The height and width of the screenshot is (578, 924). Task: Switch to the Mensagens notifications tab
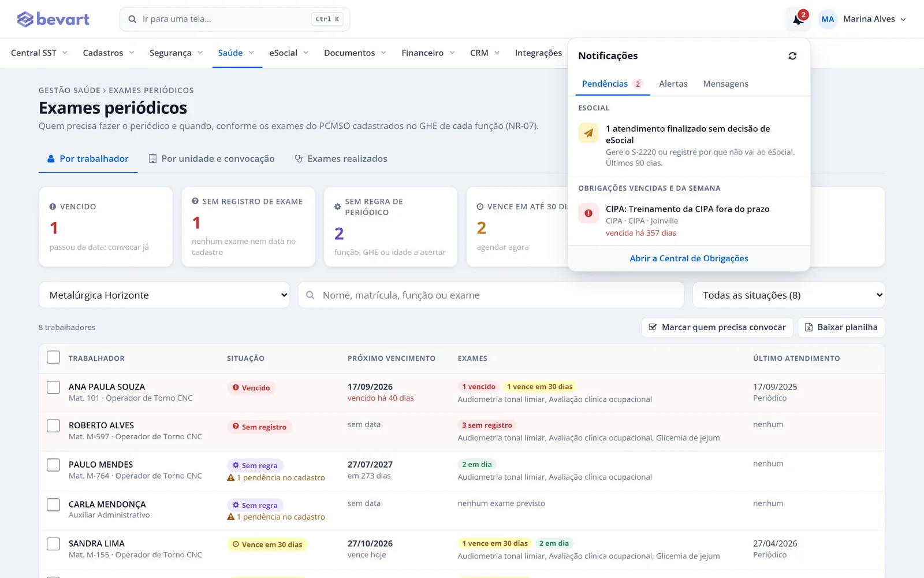pos(725,84)
